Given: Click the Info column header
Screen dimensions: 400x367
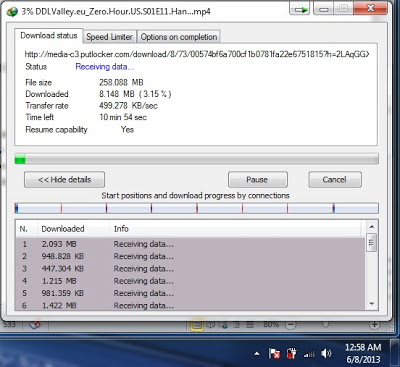Looking at the screenshot, I should [235, 229].
